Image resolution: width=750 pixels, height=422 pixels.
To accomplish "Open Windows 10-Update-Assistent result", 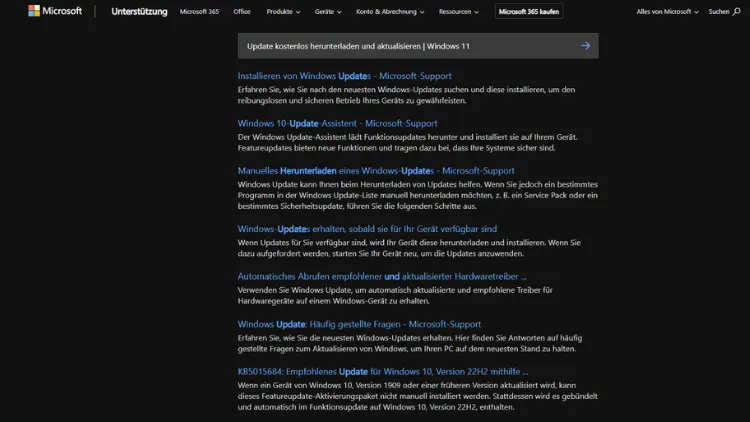I will click(x=337, y=123).
